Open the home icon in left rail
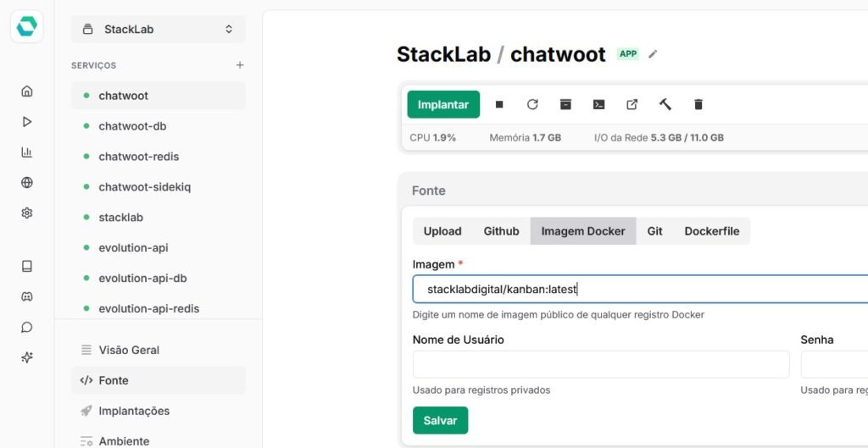868x448 pixels. pyautogui.click(x=27, y=91)
